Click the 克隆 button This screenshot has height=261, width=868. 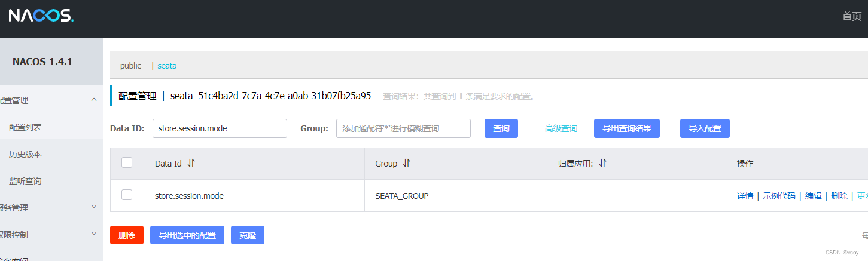tap(248, 235)
